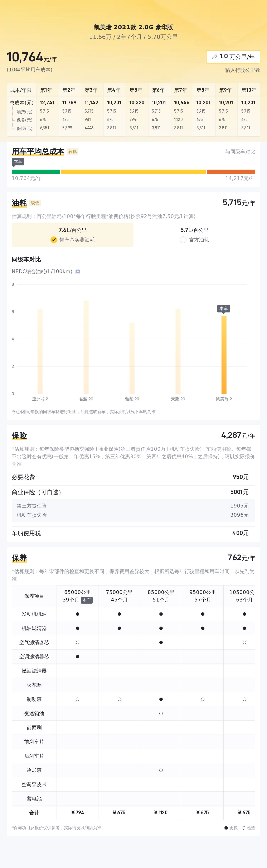Click the 本车 tag above the green cost bar
Image resolution: width=267 pixels, height=868 pixels.
coord(18,162)
